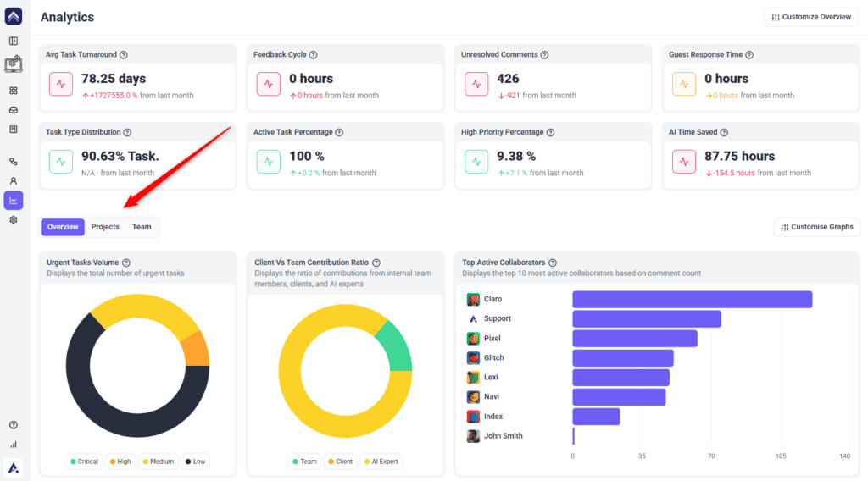Click the Guest Response Time pulse icon
This screenshot has height=481, width=868.
684,84
